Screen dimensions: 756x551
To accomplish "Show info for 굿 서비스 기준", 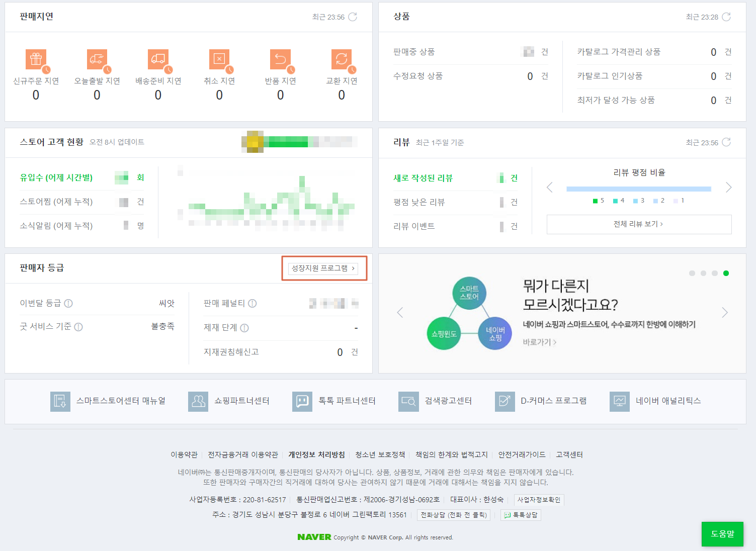I will point(78,327).
